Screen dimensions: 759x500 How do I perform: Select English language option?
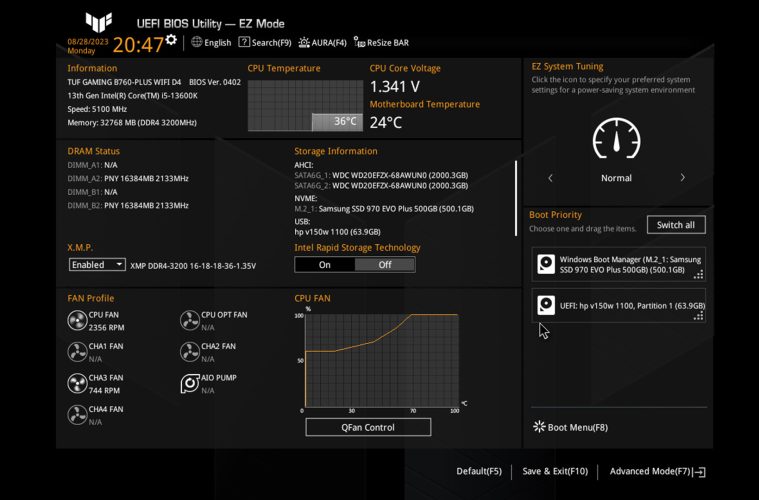(217, 43)
